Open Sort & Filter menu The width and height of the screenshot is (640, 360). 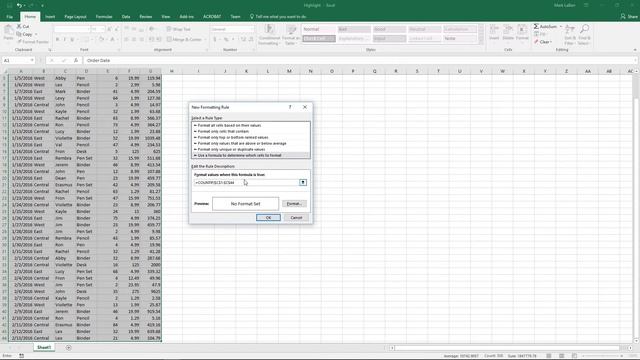(x=570, y=34)
